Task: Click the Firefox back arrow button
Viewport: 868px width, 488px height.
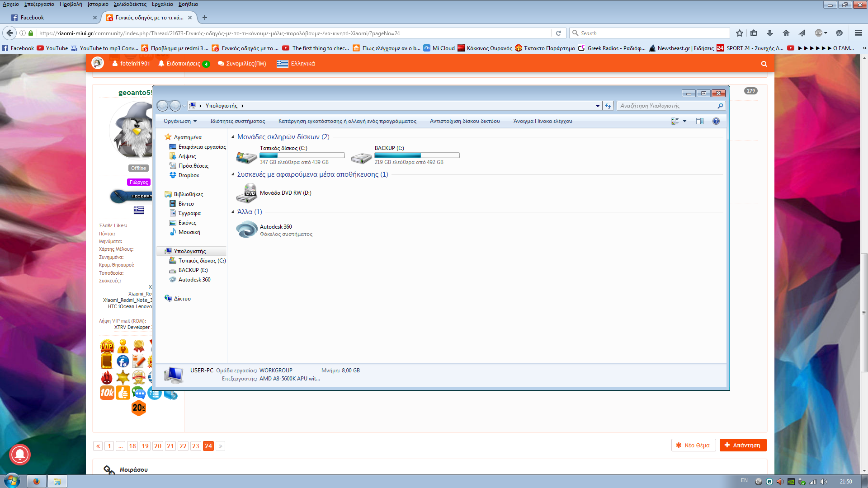Action: pos(9,33)
